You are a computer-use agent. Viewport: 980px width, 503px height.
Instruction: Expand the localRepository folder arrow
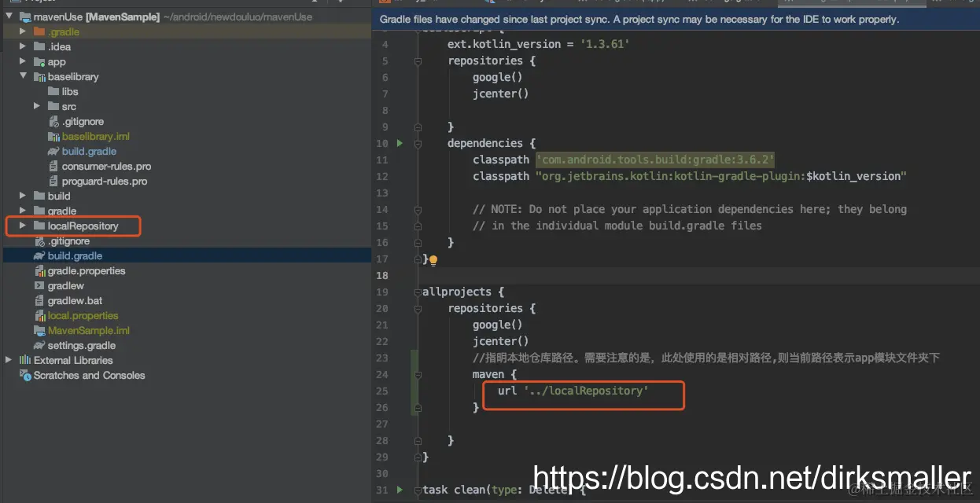point(24,226)
